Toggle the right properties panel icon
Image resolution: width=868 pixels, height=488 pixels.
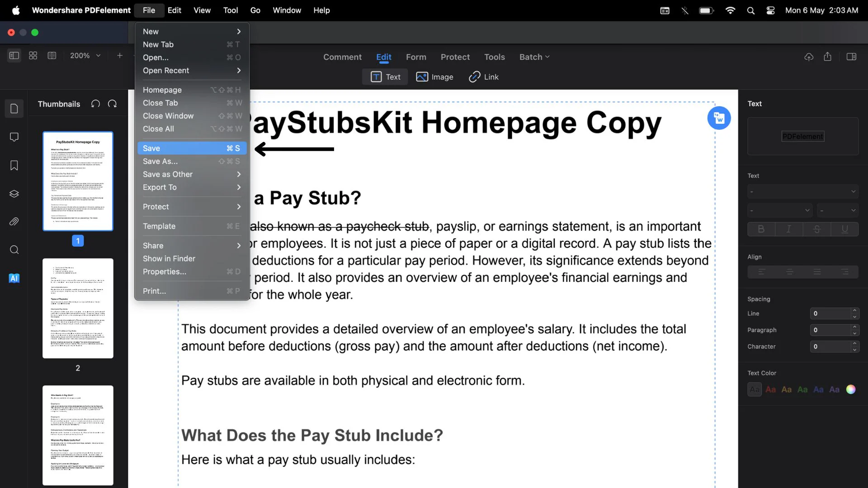click(851, 57)
